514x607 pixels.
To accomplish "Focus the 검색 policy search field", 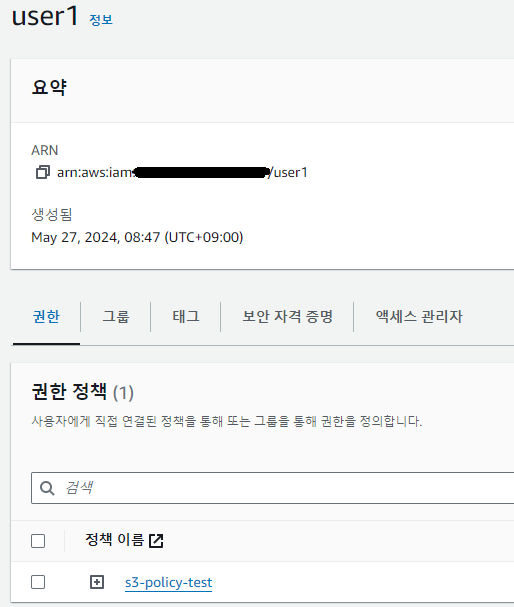I will 272,488.
